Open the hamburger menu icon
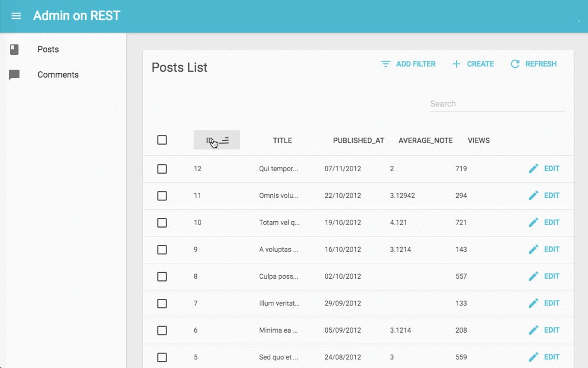Screen dimensions: 588x368 point(16,16)
